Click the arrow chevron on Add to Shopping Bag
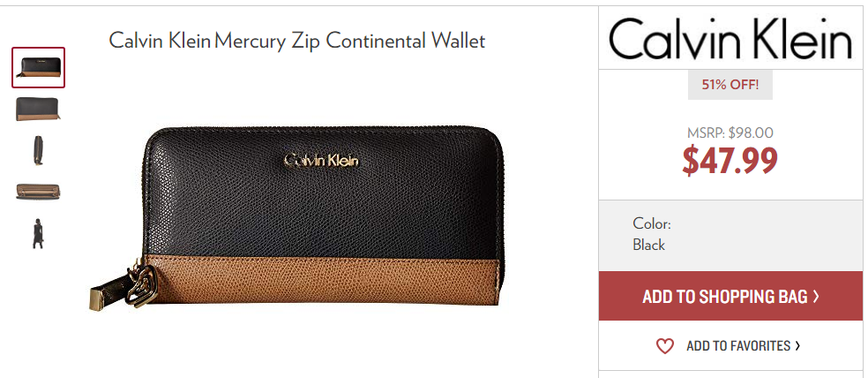Viewport: 868px width, 378px height. click(x=815, y=297)
